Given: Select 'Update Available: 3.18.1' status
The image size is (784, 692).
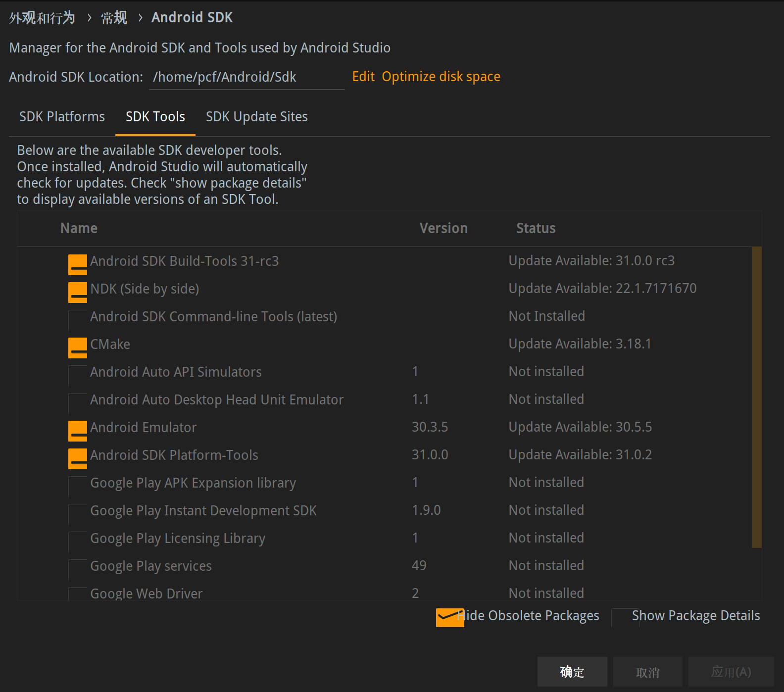Looking at the screenshot, I should 580,344.
